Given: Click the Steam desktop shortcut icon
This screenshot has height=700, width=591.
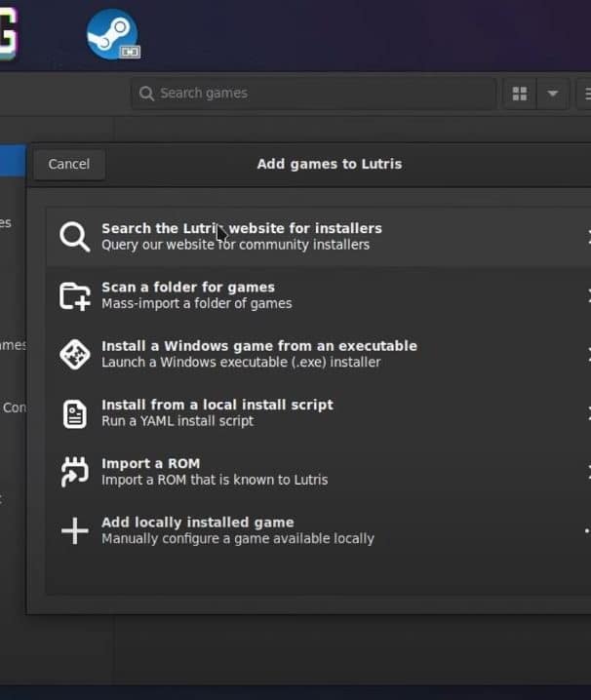Looking at the screenshot, I should [x=113, y=34].
